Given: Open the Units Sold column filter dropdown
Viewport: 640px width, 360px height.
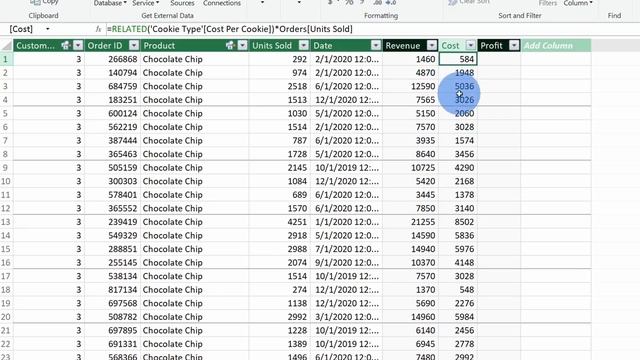Looking at the screenshot, I should pyautogui.click(x=303, y=45).
